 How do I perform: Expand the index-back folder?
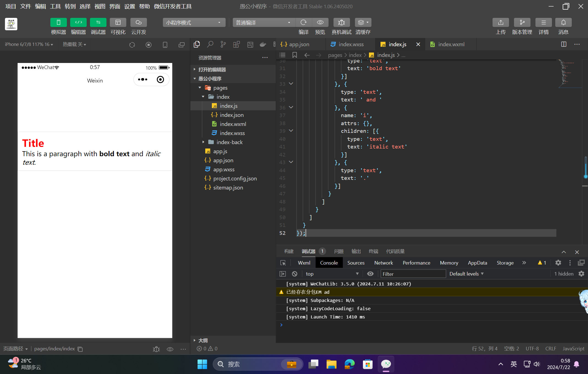[x=229, y=142]
